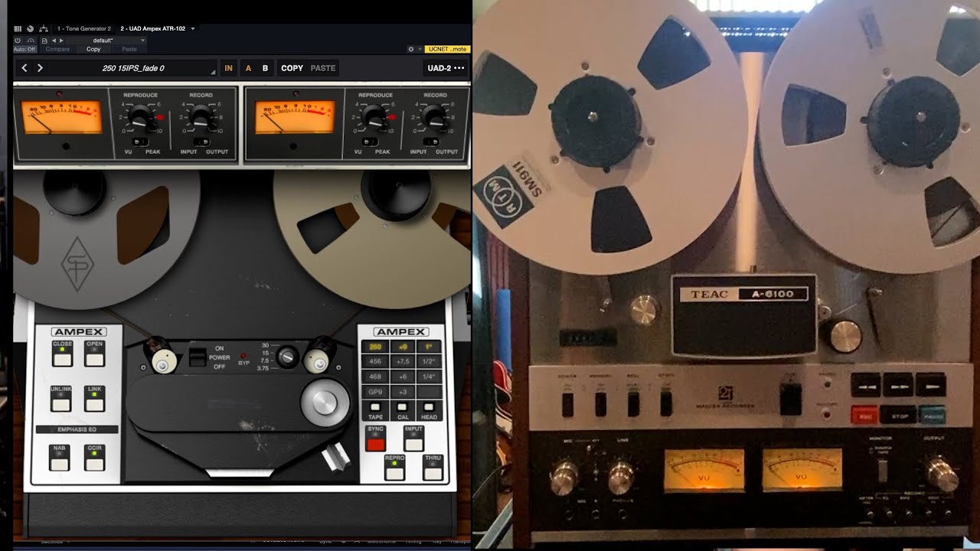980x551 pixels.
Task: Select the A preset state
Action: (248, 68)
